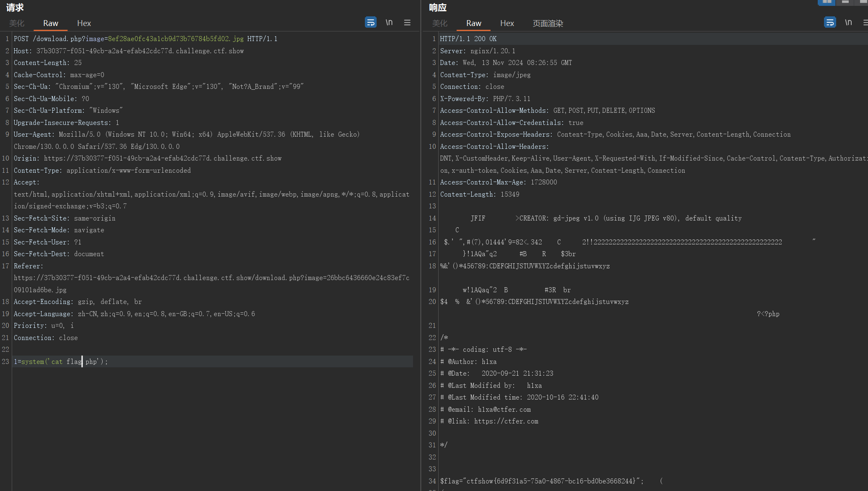This screenshot has width=868, height=491.
Task: Switch request view to 美化 tab
Action: (x=17, y=23)
